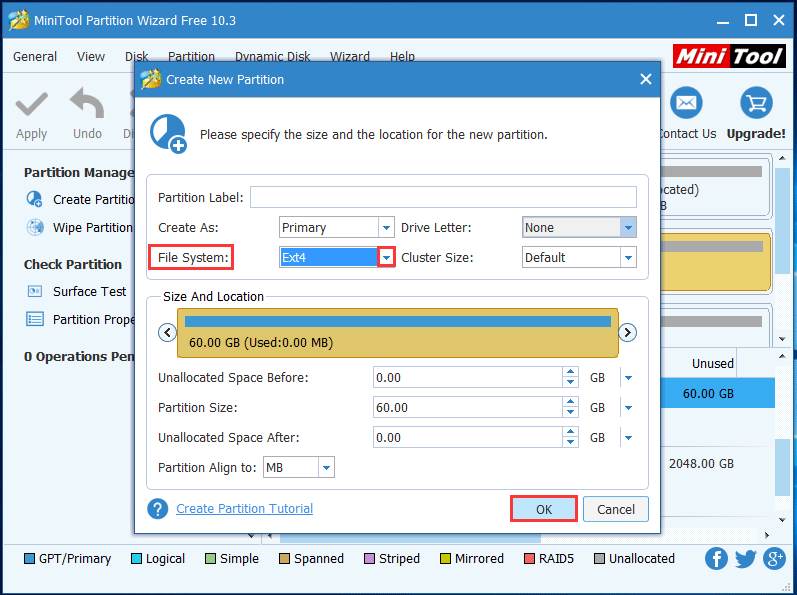Click the Partition Properties sidebar icon
The width and height of the screenshot is (797, 595).
tap(35, 319)
